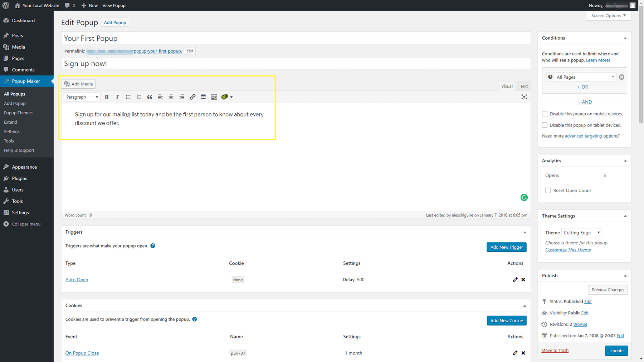Click the Add New Trigger button
Screen dimensions: 644x362
click(x=506, y=247)
